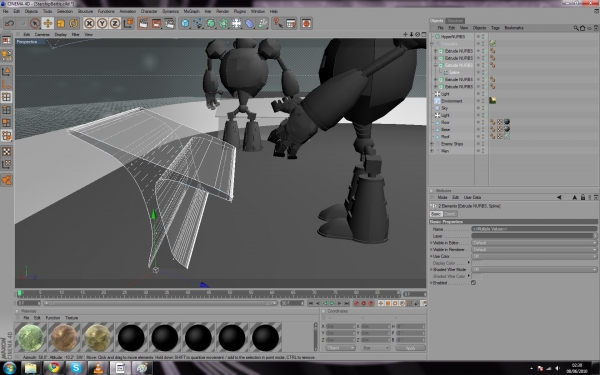This screenshot has height=375, width=600.
Task: Select the brown rusty material sphere
Action: pyautogui.click(x=64, y=337)
